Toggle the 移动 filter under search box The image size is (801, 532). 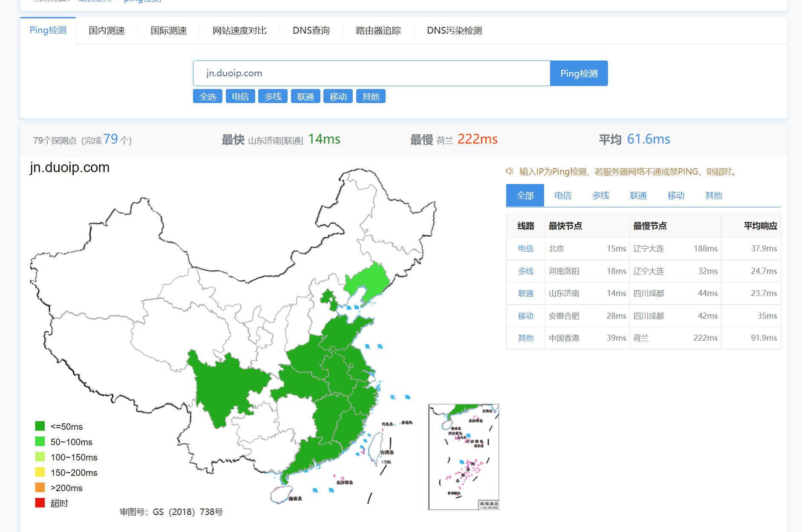coord(338,97)
